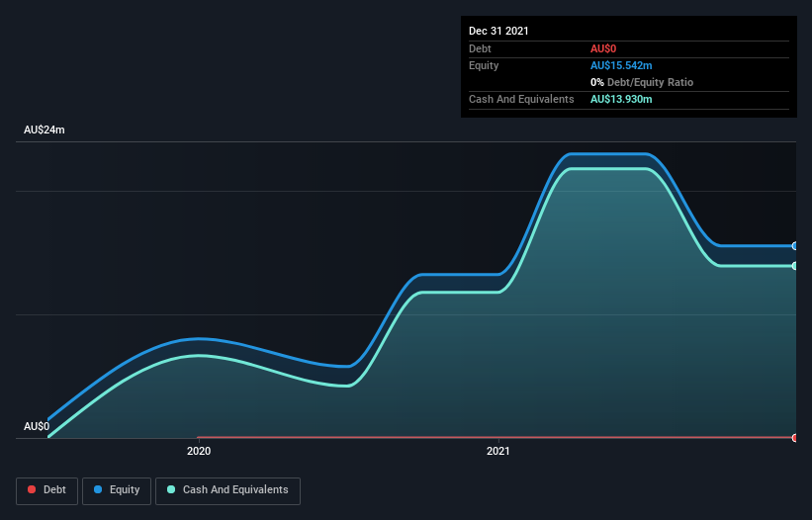Click the AU$15.542m equity value
Viewport: 812px width, 520px height.
(621, 65)
